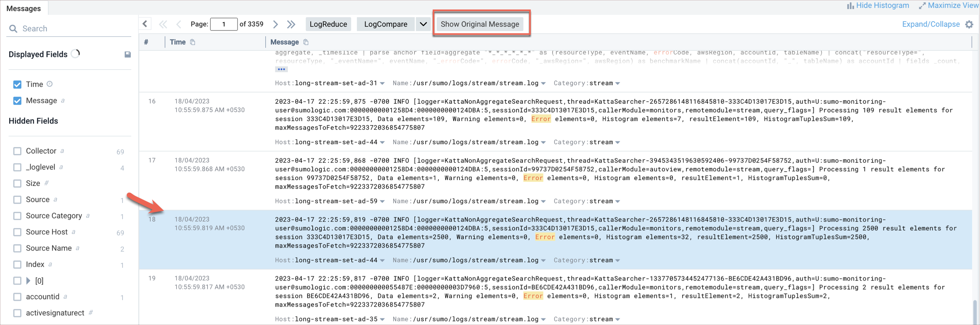Enable the Collector hidden field

[x=17, y=151]
